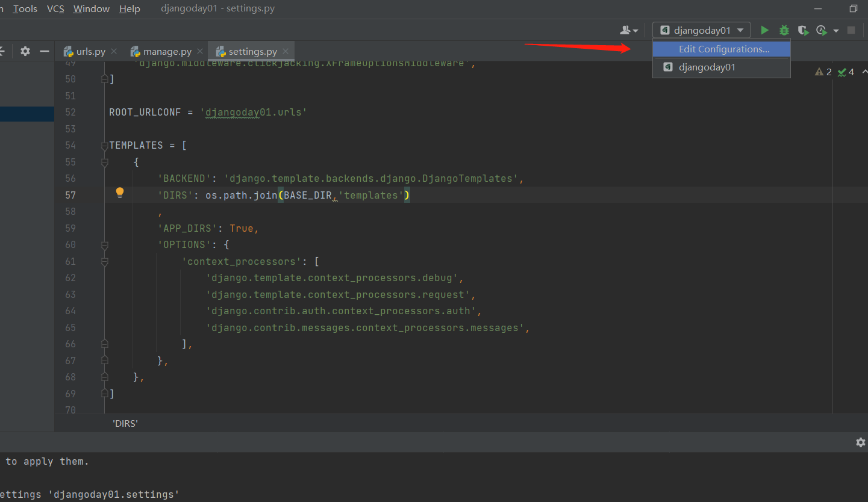Minimize the PyCharm window
This screenshot has height=502, width=868.
818,8
